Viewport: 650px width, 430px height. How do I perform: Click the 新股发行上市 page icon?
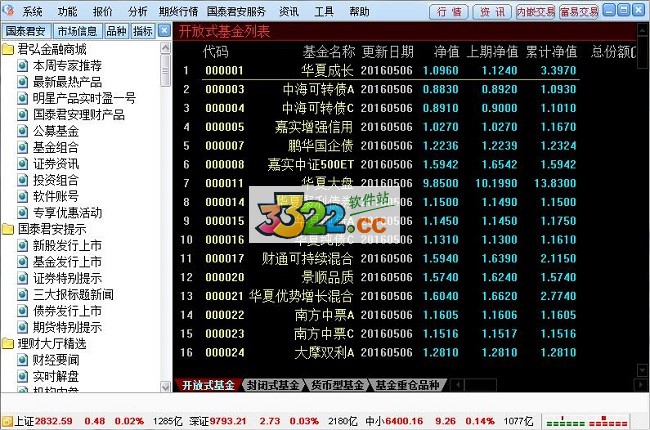click(23, 245)
